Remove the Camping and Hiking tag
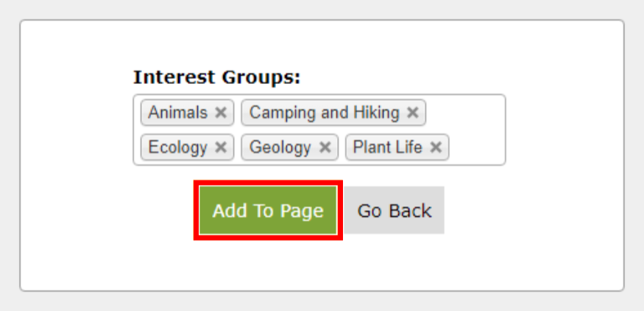Image resolution: width=644 pixels, height=311 pixels. (x=412, y=112)
